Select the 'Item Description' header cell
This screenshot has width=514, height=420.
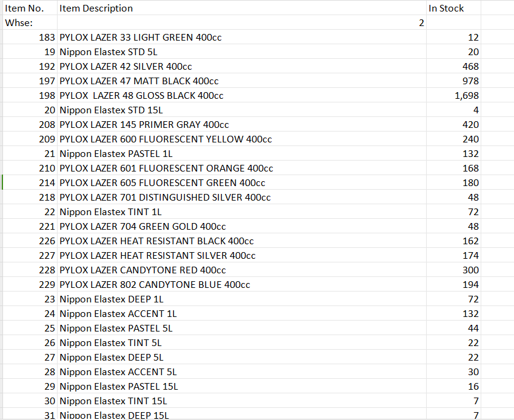[x=96, y=8]
